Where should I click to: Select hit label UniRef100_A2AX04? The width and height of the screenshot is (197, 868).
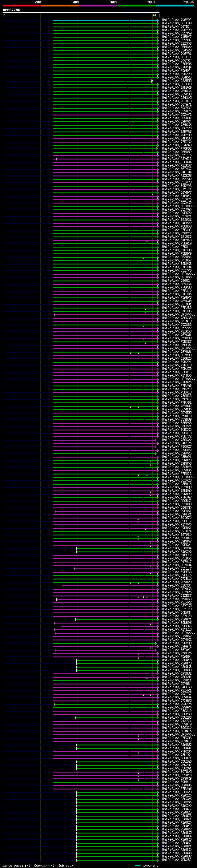(177, 548)
